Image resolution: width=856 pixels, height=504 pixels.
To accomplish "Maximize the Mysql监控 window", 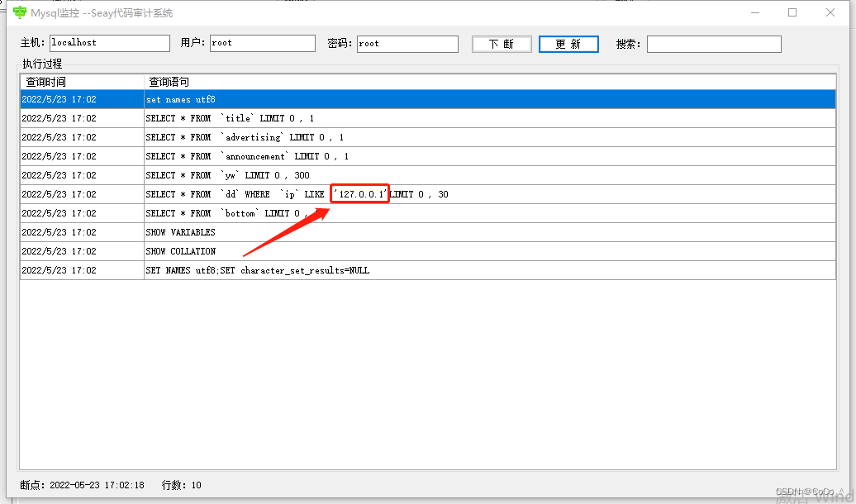I will (792, 12).
